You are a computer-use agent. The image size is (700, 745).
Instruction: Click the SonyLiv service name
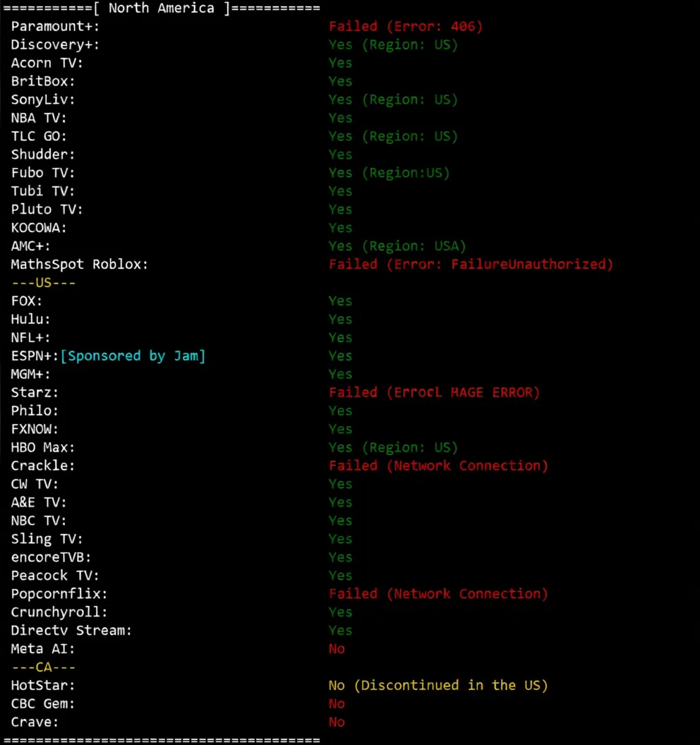click(x=43, y=100)
